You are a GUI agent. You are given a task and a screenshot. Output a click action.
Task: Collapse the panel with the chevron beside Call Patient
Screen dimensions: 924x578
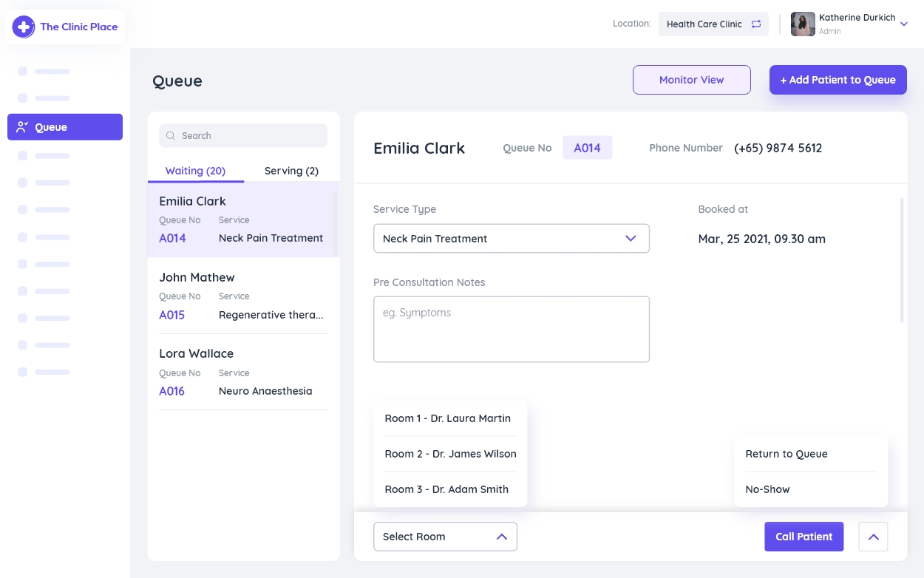pos(873,537)
